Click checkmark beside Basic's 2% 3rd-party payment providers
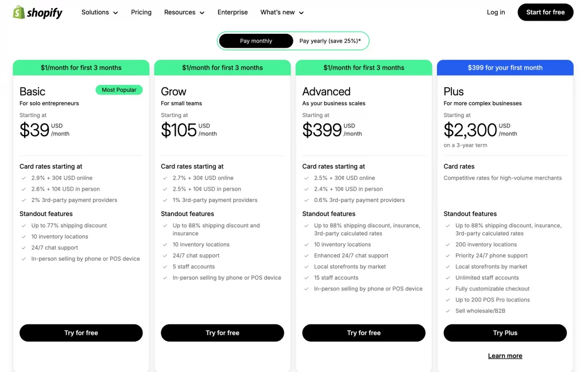The image size is (588, 372). tap(24, 200)
